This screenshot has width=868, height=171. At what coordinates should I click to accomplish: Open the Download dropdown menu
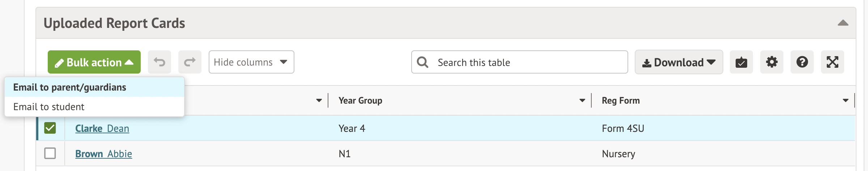coord(678,62)
